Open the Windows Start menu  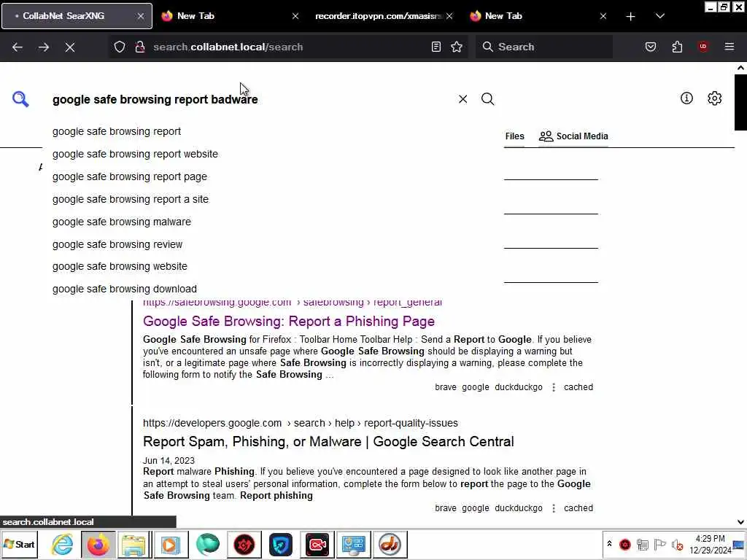20,544
